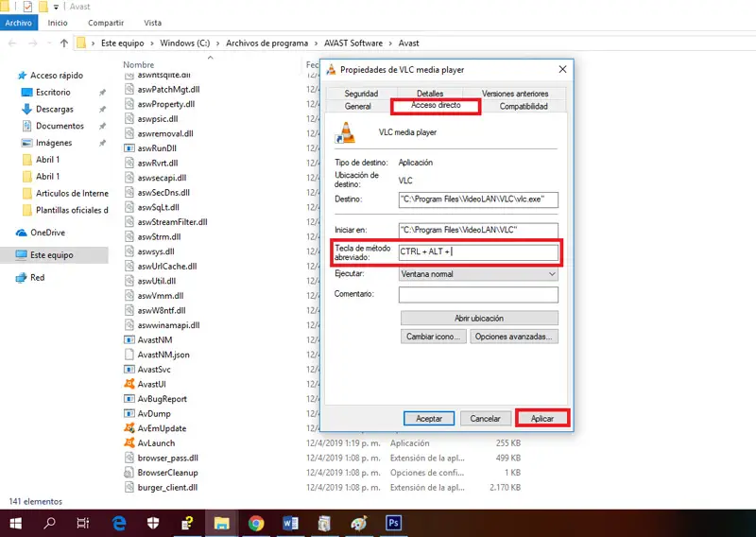Select the aswPatchMgt.dll file
756x537 pixels.
(168, 89)
